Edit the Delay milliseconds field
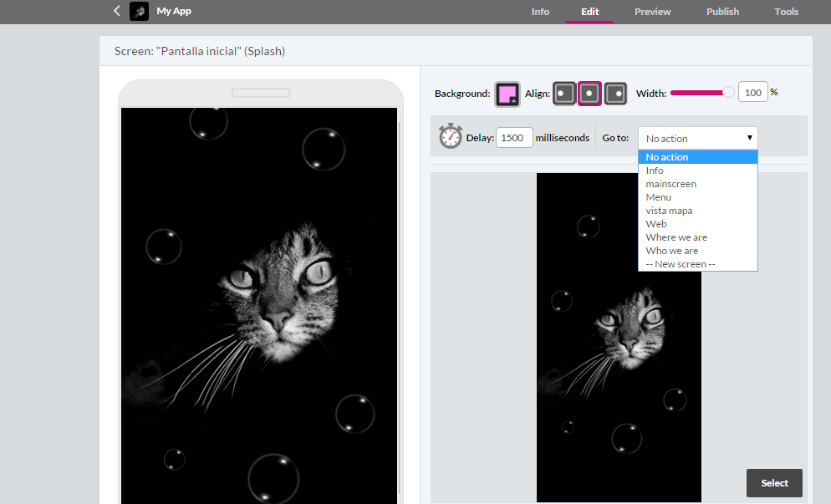 513,138
